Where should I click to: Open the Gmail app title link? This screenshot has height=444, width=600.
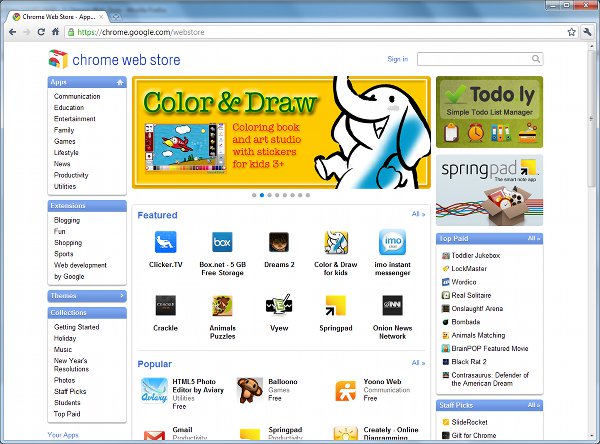183,429
